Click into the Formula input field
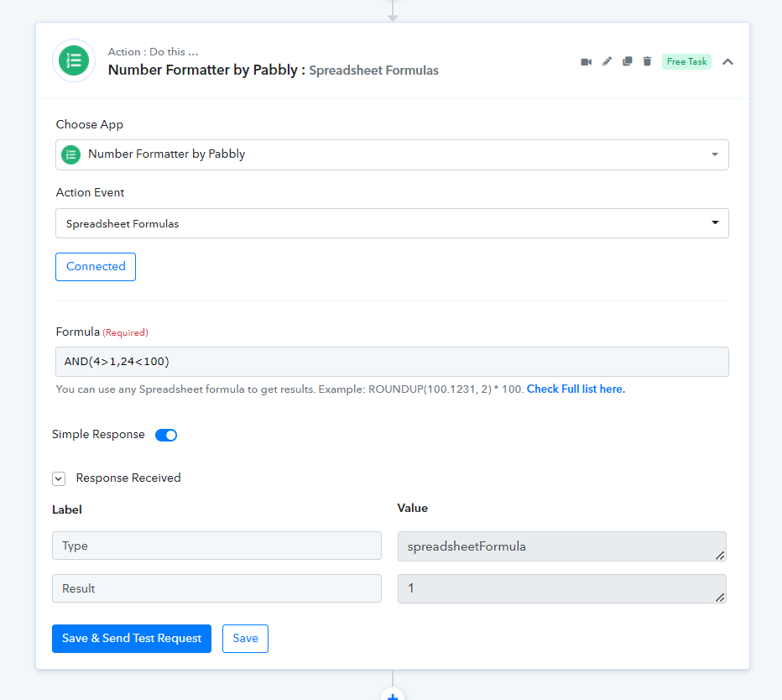The height and width of the screenshot is (700, 782). (392, 362)
